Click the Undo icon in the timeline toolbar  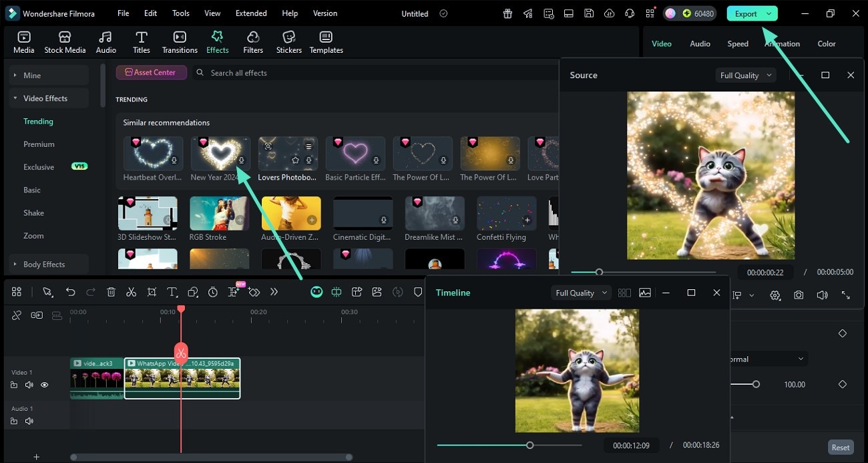[x=70, y=292]
